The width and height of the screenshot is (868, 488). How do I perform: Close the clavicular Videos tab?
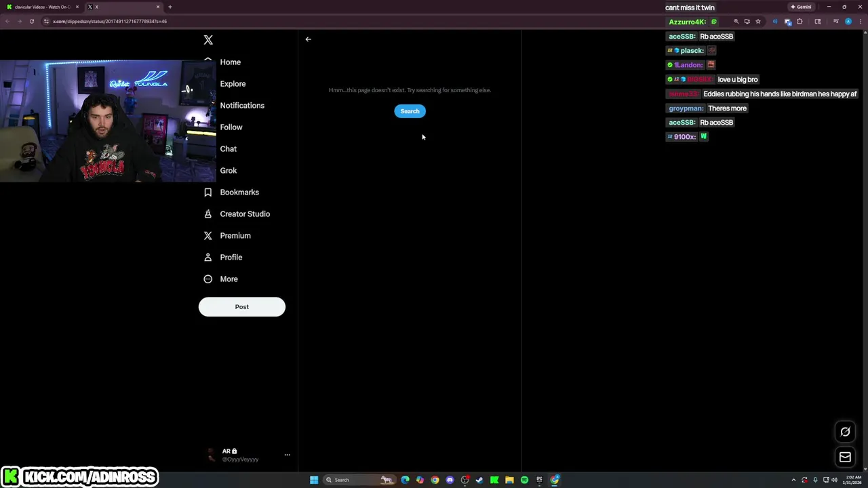tap(77, 7)
